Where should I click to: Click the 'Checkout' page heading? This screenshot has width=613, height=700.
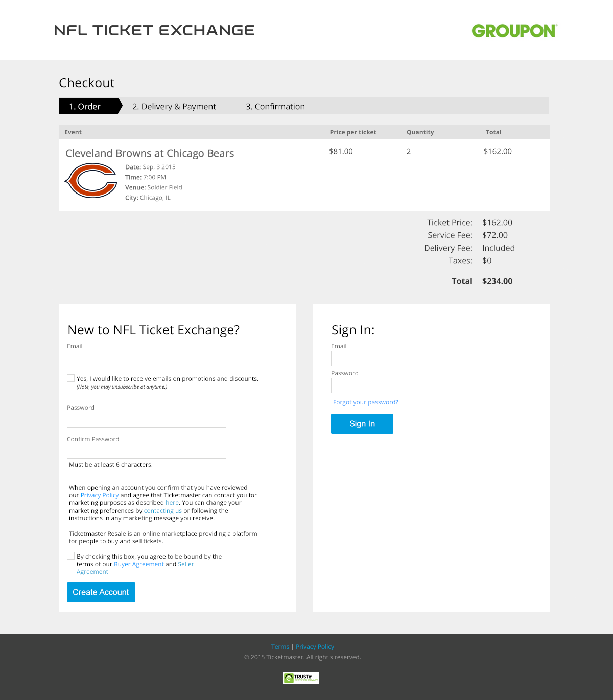[x=87, y=83]
